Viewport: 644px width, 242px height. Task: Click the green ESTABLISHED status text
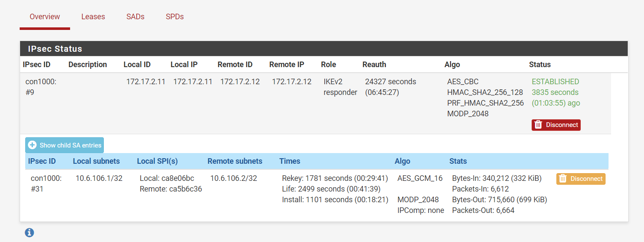click(x=555, y=82)
